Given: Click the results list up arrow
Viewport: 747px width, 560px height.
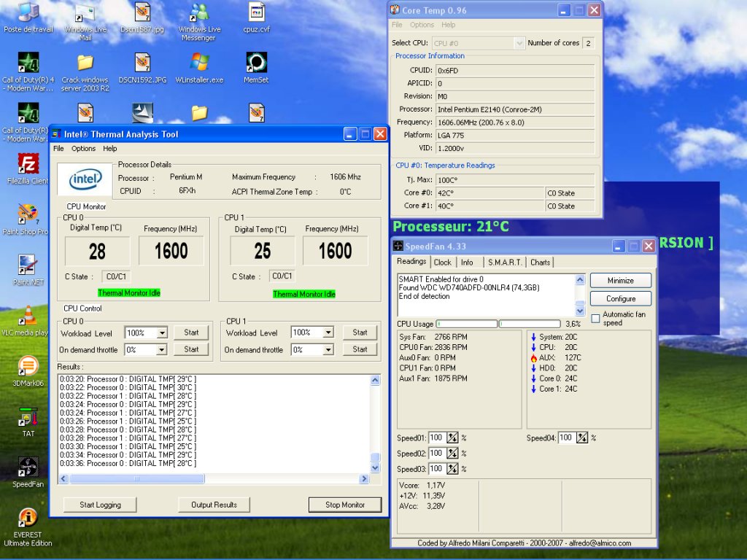Looking at the screenshot, I should [x=375, y=380].
